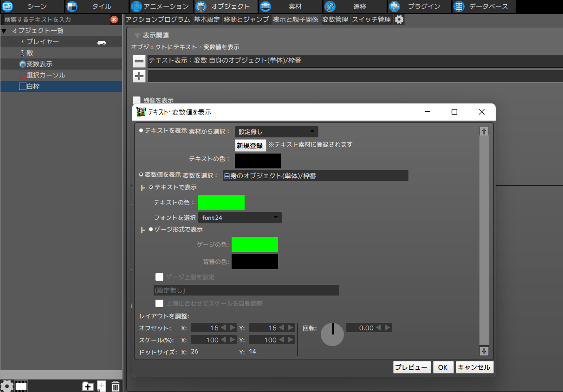Viewport: 563px width, 392px height.
Task: Click the plus icon to add a display entry
Action: (139, 76)
